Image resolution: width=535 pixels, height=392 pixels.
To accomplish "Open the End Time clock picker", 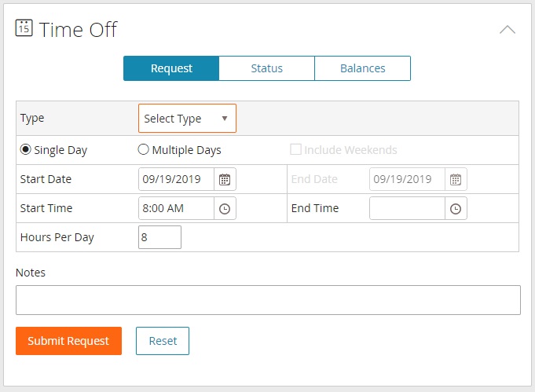I will coord(456,208).
